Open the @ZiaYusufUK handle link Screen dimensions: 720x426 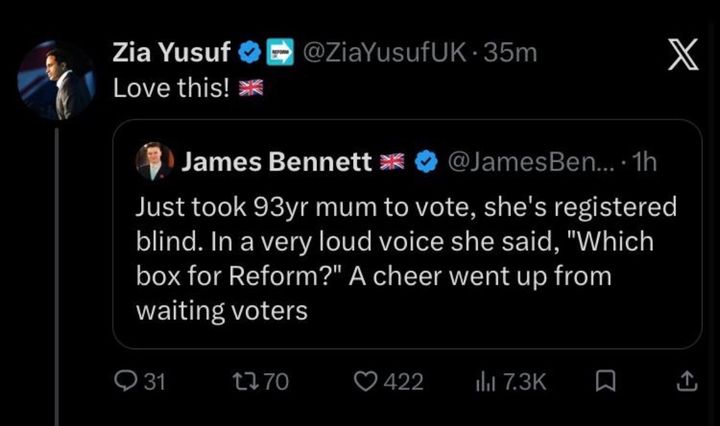(x=381, y=52)
